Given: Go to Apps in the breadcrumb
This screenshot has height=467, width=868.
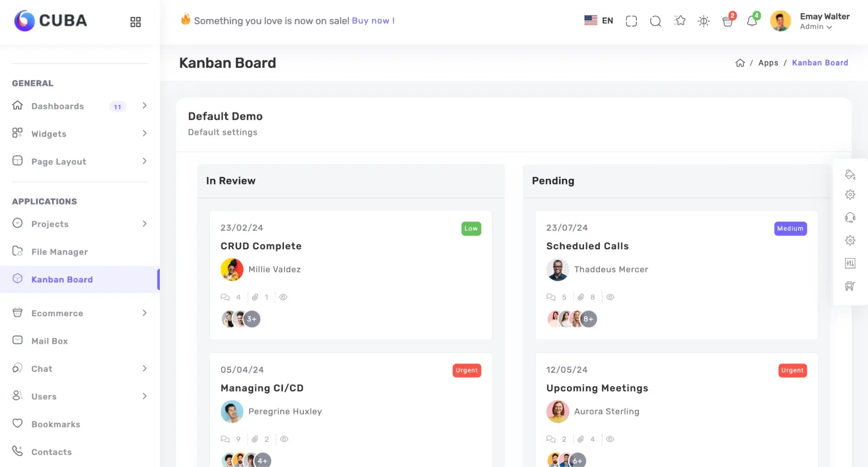Looking at the screenshot, I should 768,63.
